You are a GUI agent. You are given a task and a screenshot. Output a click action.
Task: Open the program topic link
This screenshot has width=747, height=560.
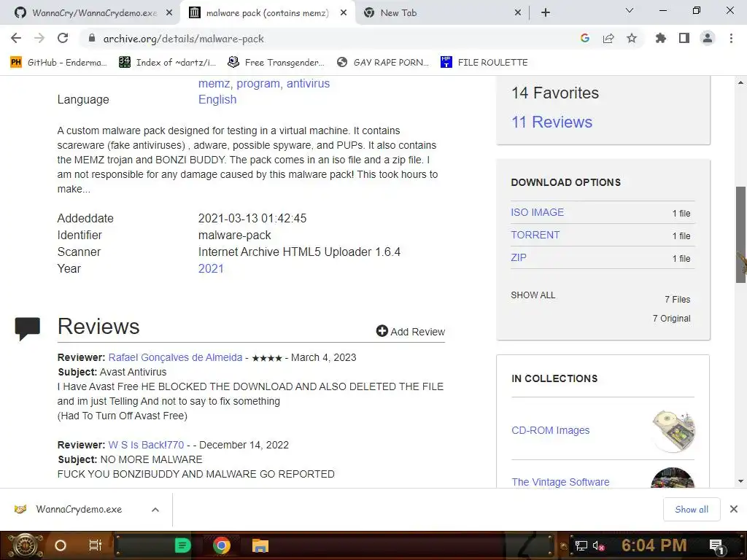coord(258,83)
